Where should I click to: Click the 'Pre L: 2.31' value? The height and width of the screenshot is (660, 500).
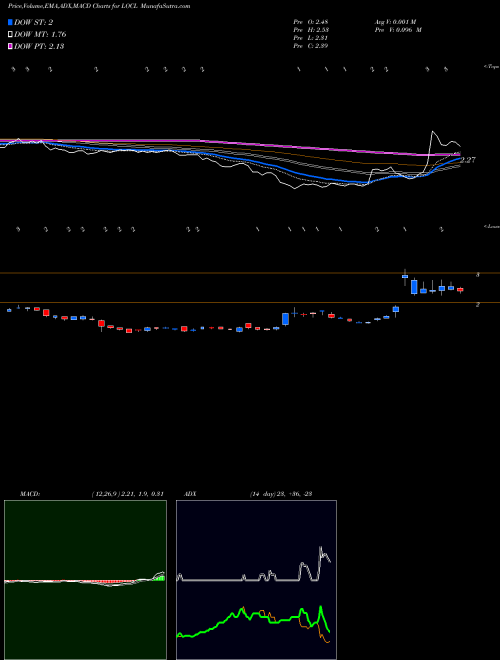coord(311,38)
